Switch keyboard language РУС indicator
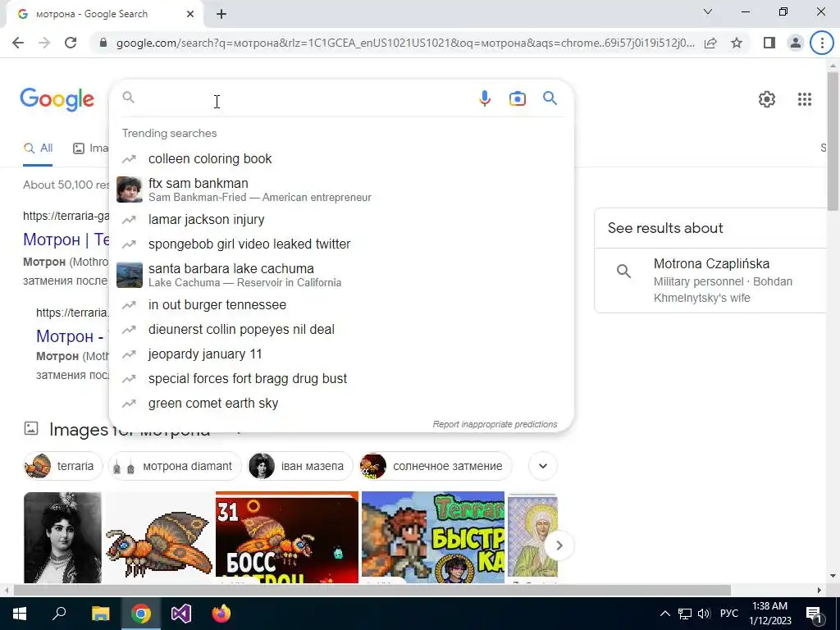The width and height of the screenshot is (840, 630). [x=729, y=614]
